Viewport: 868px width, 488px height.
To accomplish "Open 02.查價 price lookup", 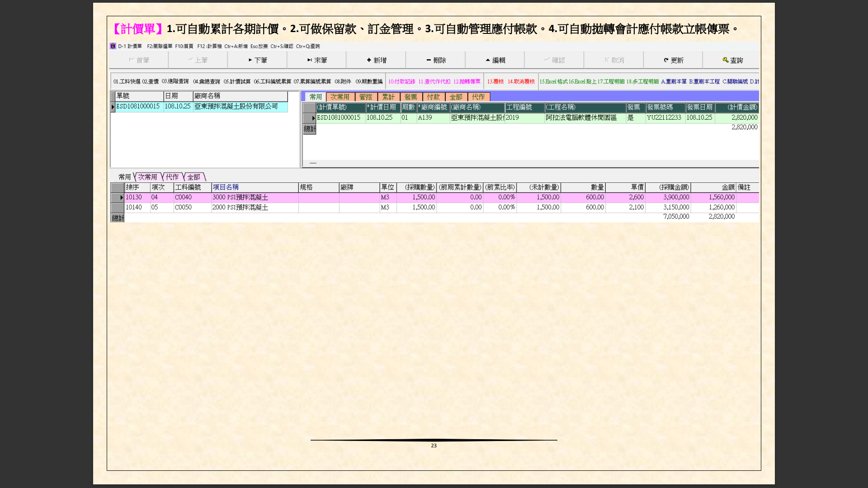I will point(151,82).
